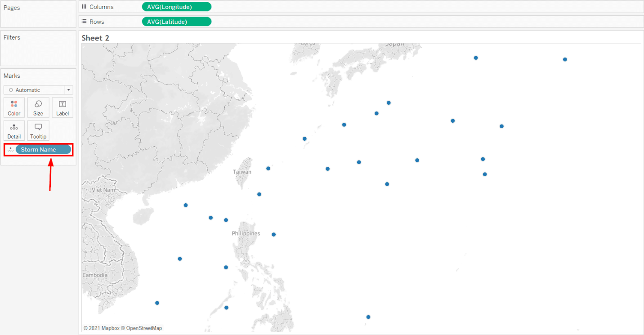Open the Tooltip editor from the Marks card
This screenshot has height=335, width=644.
coord(38,130)
